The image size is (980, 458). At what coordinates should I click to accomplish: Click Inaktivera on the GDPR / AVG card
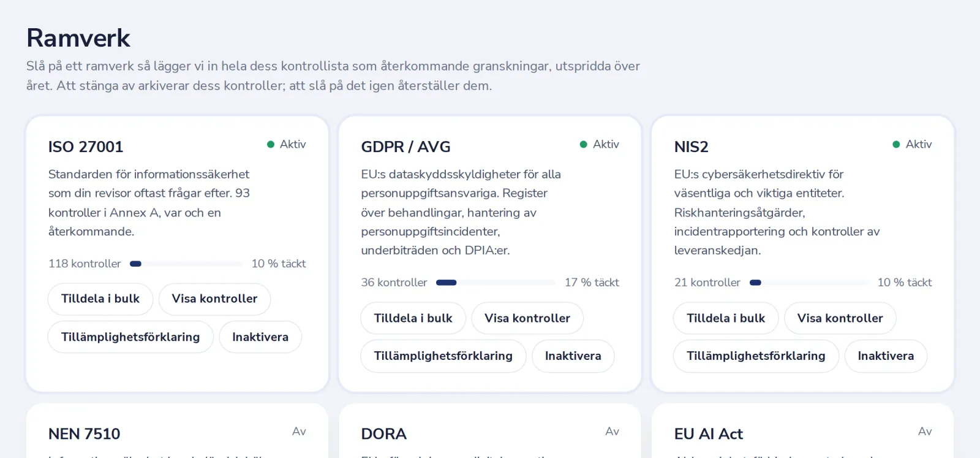573,356
